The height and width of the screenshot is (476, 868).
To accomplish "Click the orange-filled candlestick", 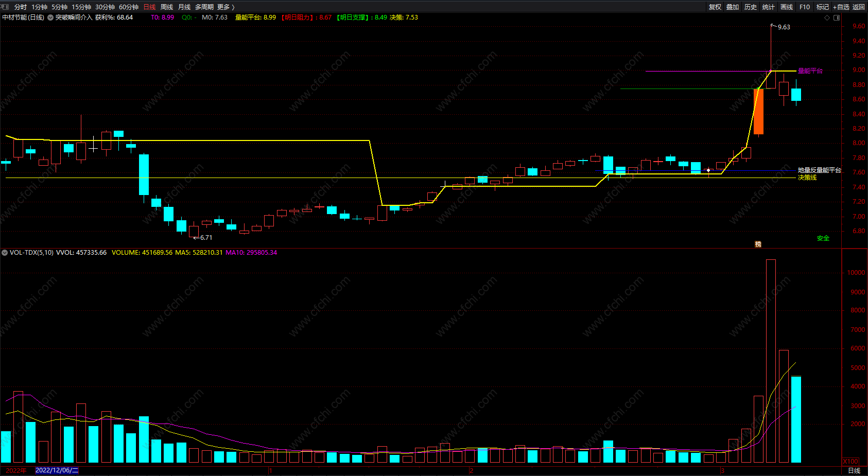I will point(758,112).
